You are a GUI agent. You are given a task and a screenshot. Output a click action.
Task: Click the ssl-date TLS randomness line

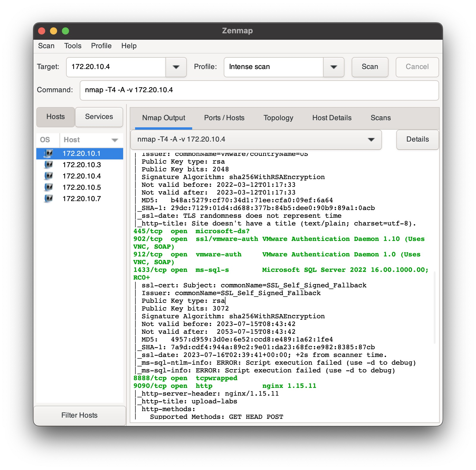(239, 216)
